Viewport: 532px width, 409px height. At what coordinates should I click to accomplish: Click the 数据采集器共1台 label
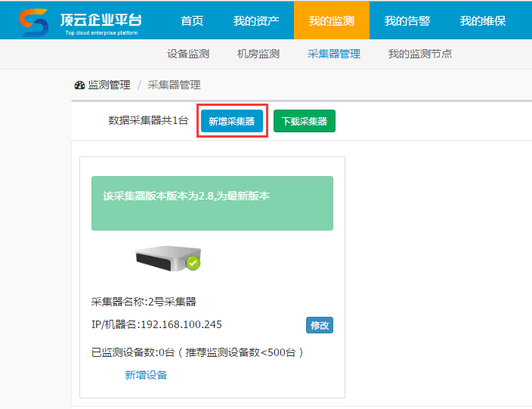click(148, 120)
